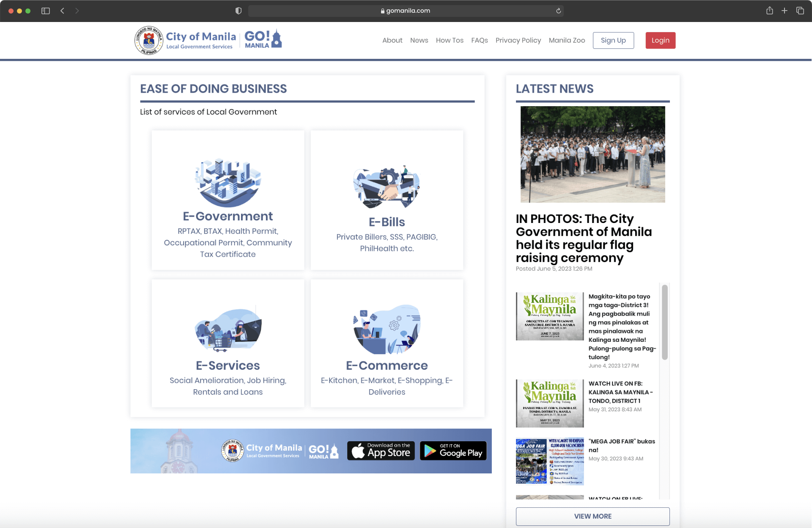Show the tab overview icon
The height and width of the screenshot is (528, 812).
[800, 11]
